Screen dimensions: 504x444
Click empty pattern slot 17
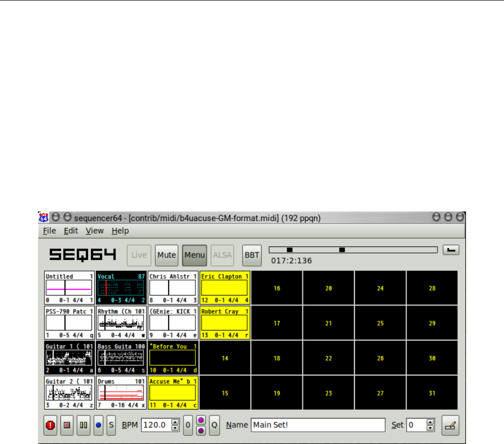click(x=277, y=323)
